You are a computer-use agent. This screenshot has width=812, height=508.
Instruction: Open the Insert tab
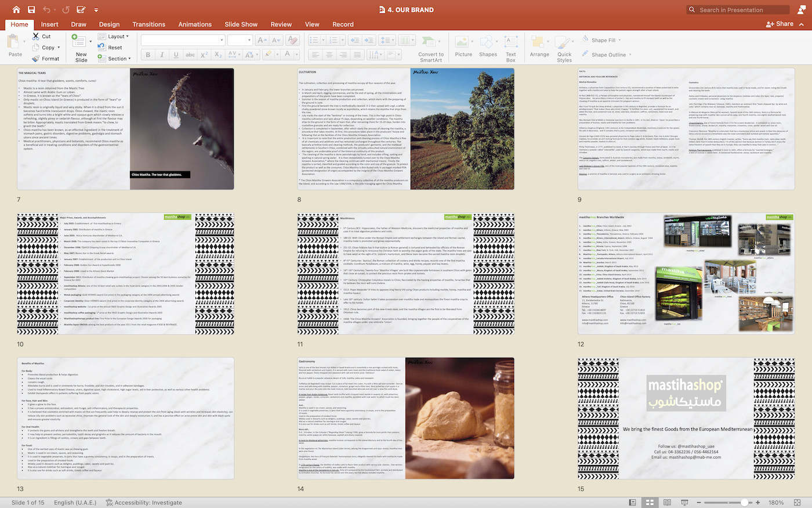(49, 24)
